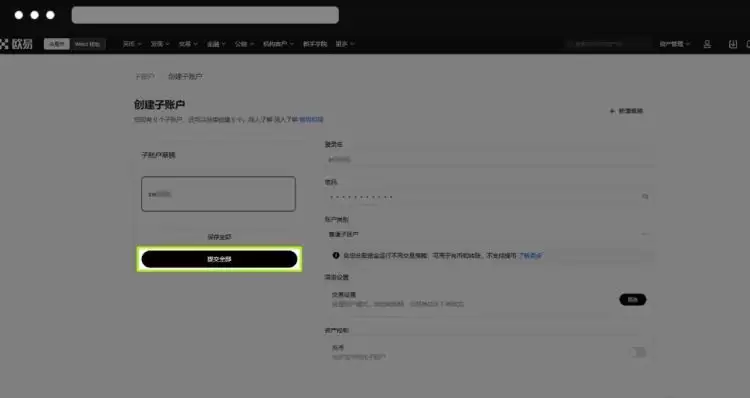The height and width of the screenshot is (398, 750).
Task: Click the info icon beside account type note
Action: pyautogui.click(x=336, y=255)
